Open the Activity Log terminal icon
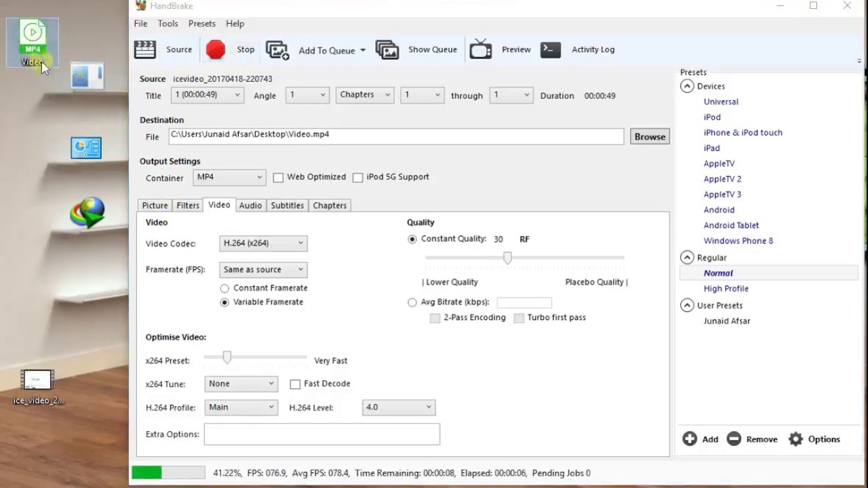The image size is (868, 488). (x=551, y=49)
